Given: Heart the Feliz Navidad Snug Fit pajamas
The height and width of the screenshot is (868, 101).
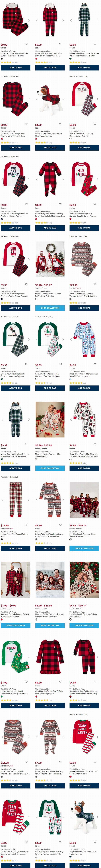Looking at the screenshot, I should click(x=95, y=204).
